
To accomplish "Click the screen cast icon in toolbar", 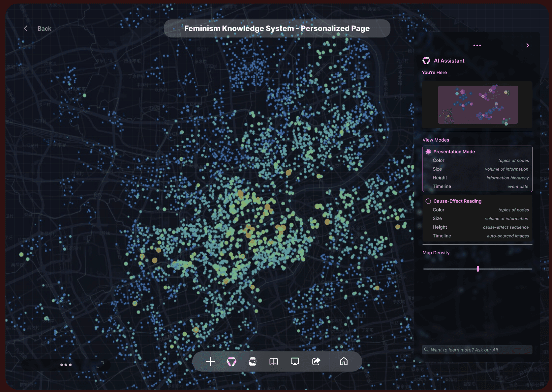I will click(295, 362).
